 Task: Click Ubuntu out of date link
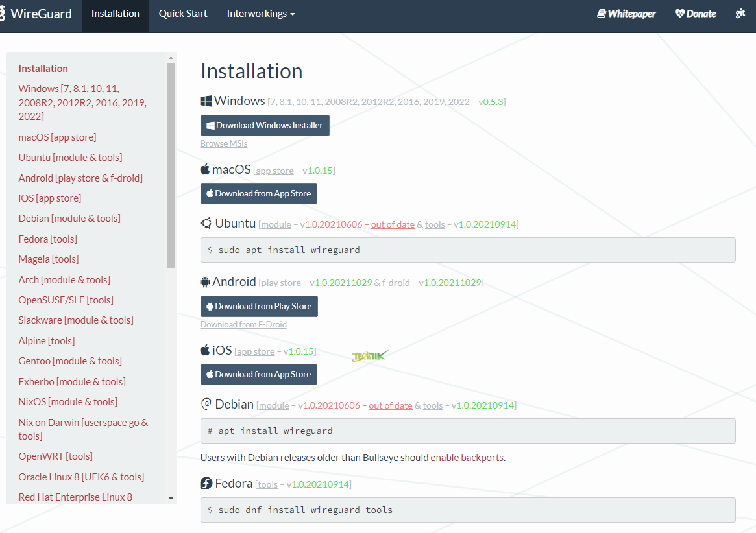[393, 224]
